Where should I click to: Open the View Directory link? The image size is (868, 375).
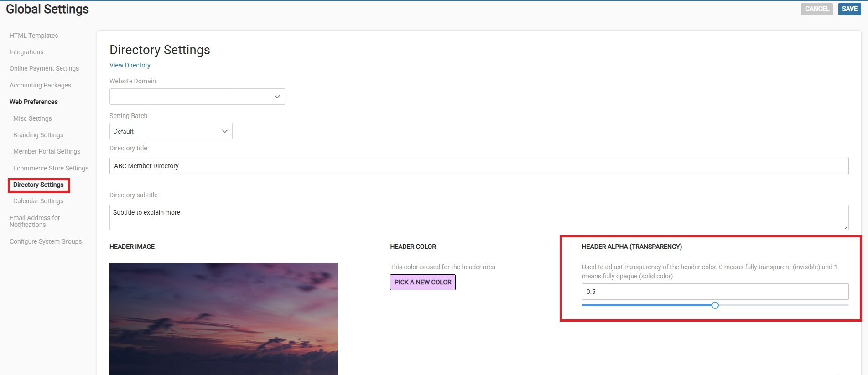(x=130, y=65)
